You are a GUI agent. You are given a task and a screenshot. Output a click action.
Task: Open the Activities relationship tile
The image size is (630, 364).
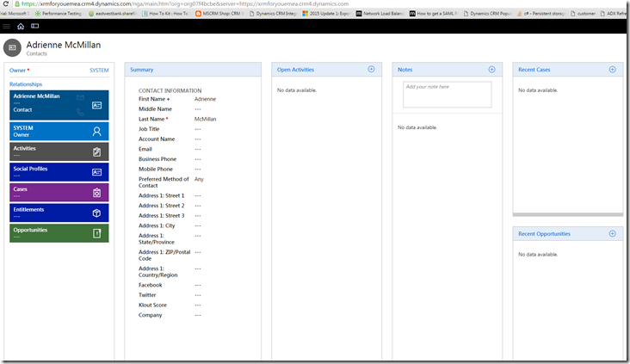(x=59, y=151)
